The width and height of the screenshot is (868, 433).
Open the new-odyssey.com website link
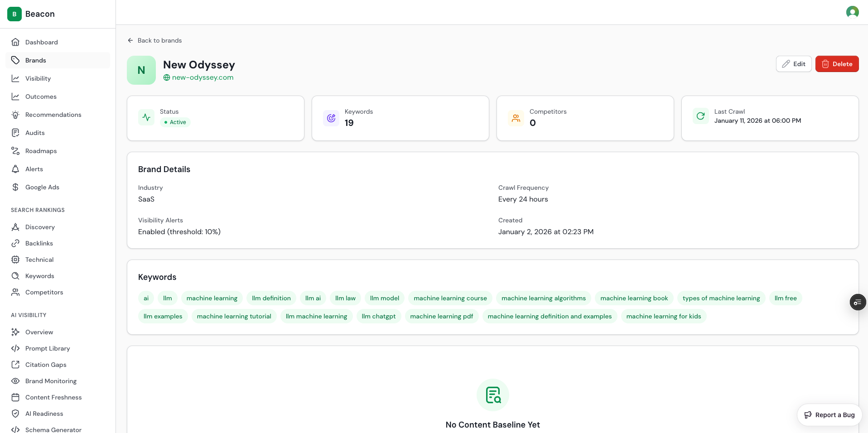pos(198,77)
